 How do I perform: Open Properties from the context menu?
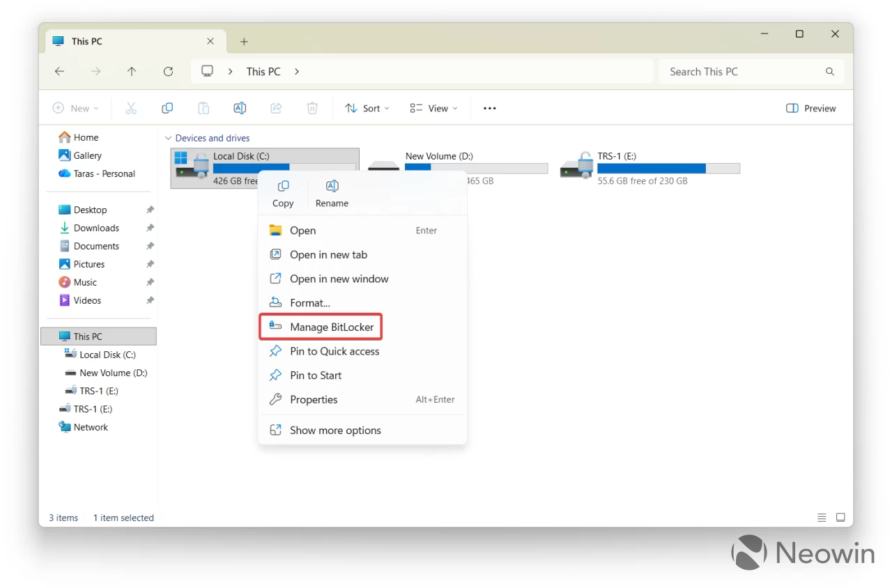pyautogui.click(x=362, y=399)
